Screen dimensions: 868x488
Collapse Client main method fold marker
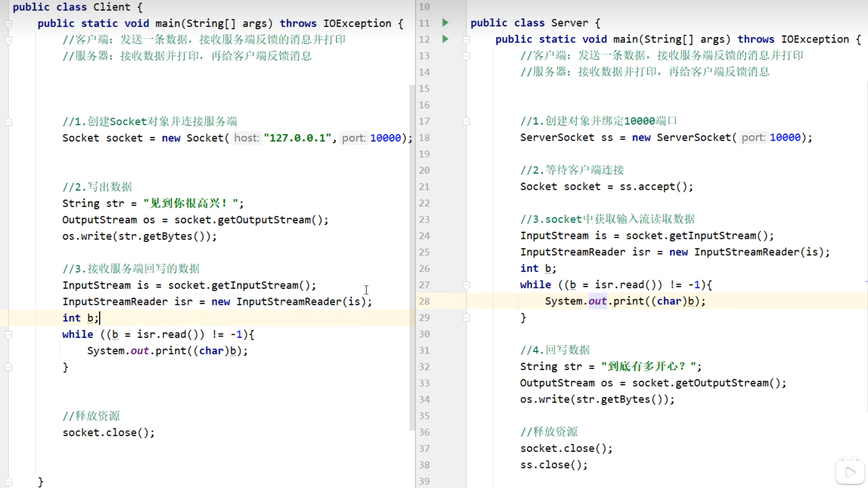tap(8, 24)
